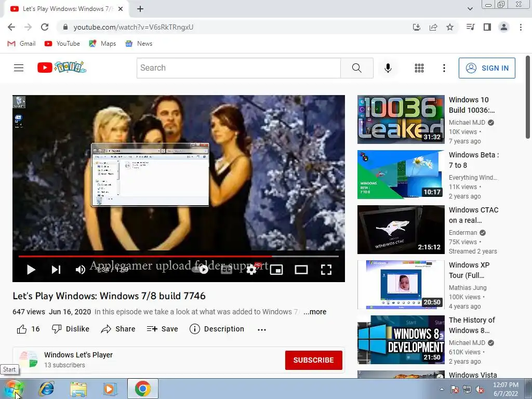The width and height of the screenshot is (532, 399).
Task: Open YouTube settings three-dot menu
Action: pyautogui.click(x=444, y=68)
